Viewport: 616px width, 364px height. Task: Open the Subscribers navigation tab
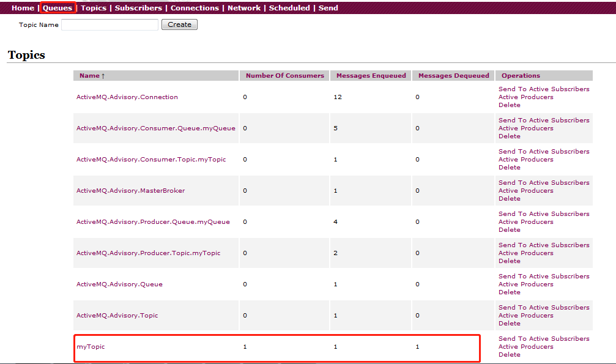tap(138, 8)
